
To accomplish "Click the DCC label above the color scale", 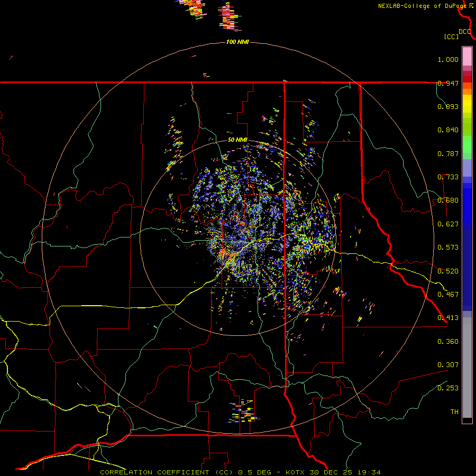I will [465, 32].
